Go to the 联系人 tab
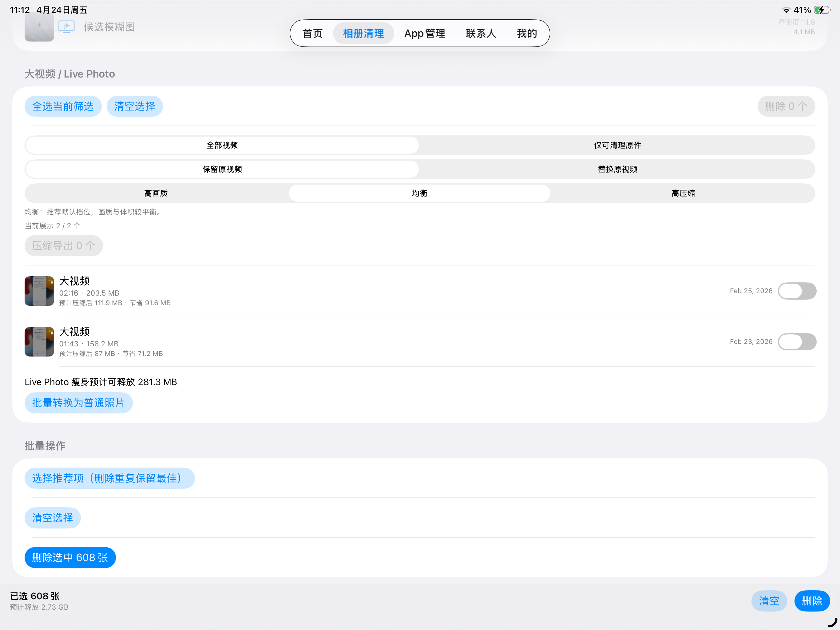 point(481,34)
